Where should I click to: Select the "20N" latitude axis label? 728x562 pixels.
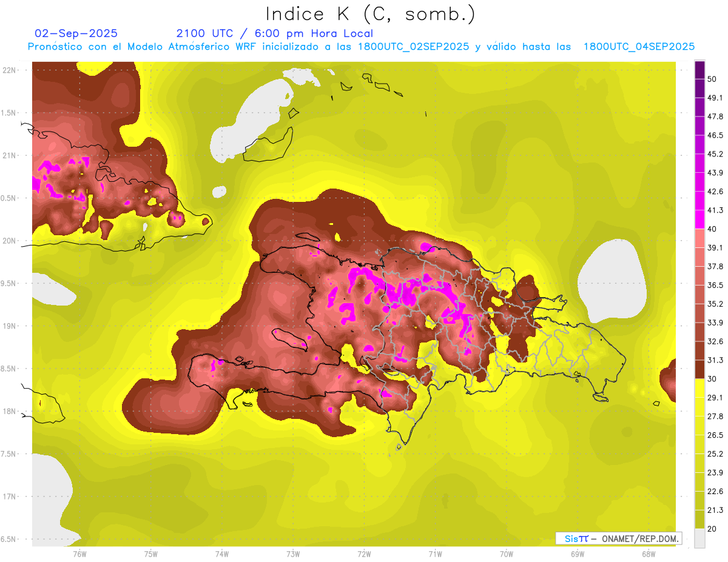click(x=10, y=241)
